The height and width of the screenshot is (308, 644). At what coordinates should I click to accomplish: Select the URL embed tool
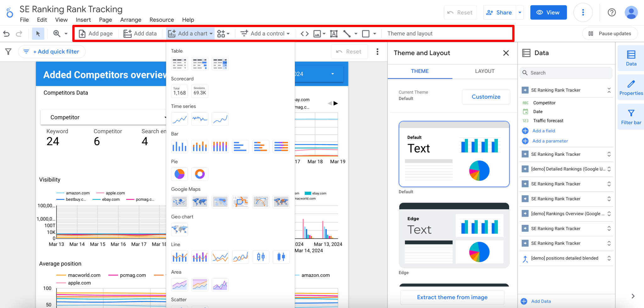(x=304, y=33)
